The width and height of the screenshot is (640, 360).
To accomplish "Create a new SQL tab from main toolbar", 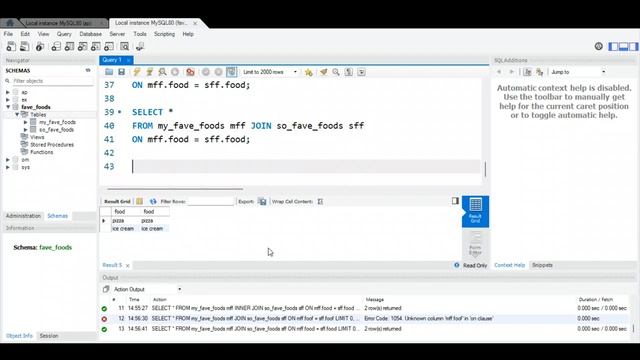I will click(x=11, y=47).
